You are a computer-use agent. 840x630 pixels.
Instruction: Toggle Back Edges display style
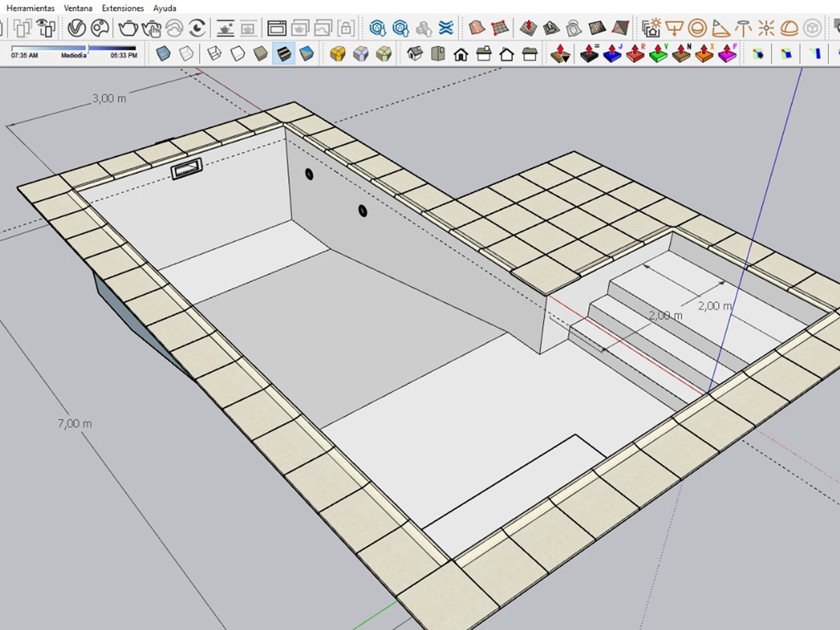[185, 53]
